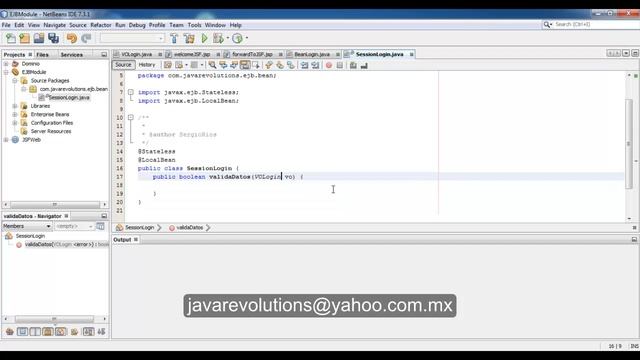Click Find Next Occurrence icon
Screen dimensions: 640x360
[234, 65]
